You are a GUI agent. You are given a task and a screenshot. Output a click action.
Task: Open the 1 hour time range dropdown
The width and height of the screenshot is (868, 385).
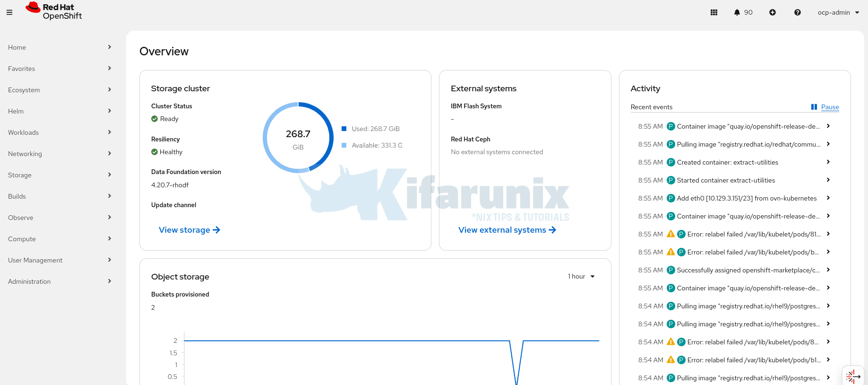click(x=581, y=276)
